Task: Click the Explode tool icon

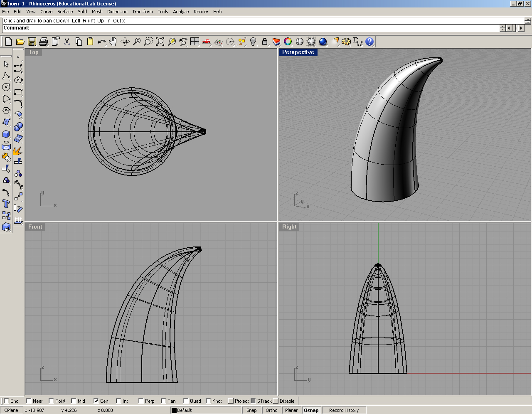Action: click(17, 150)
